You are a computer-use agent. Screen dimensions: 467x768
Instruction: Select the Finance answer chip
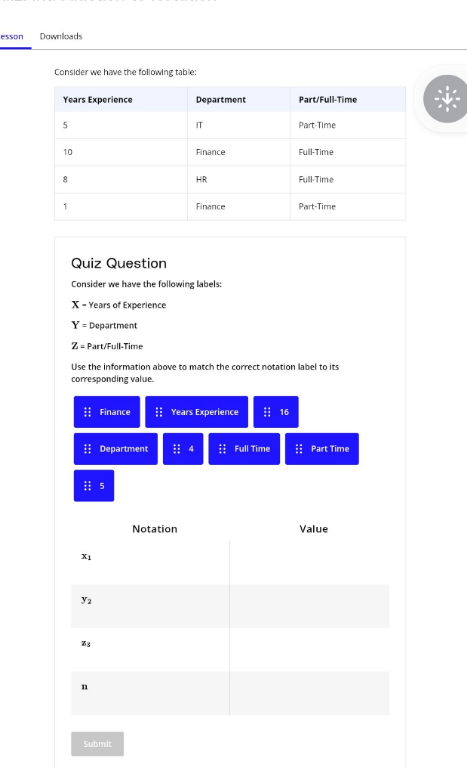[x=107, y=412]
